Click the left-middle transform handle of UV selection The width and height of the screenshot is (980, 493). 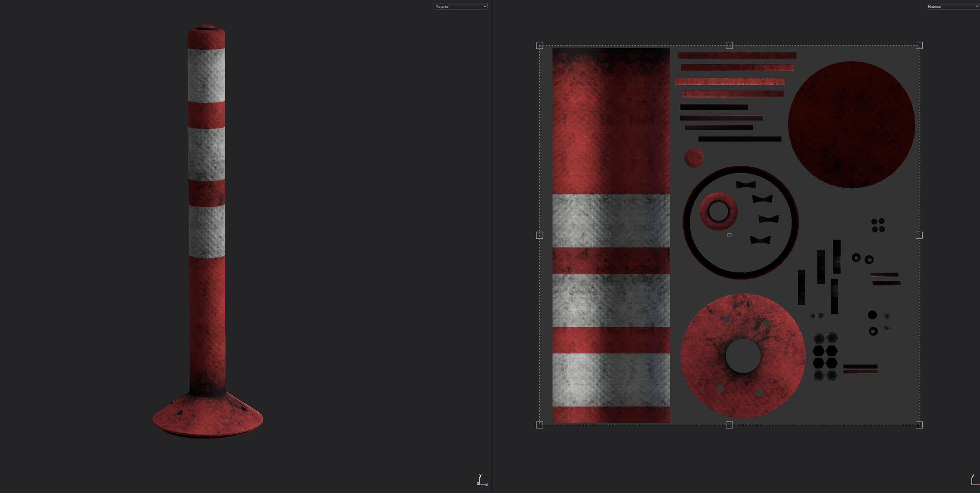(539, 235)
